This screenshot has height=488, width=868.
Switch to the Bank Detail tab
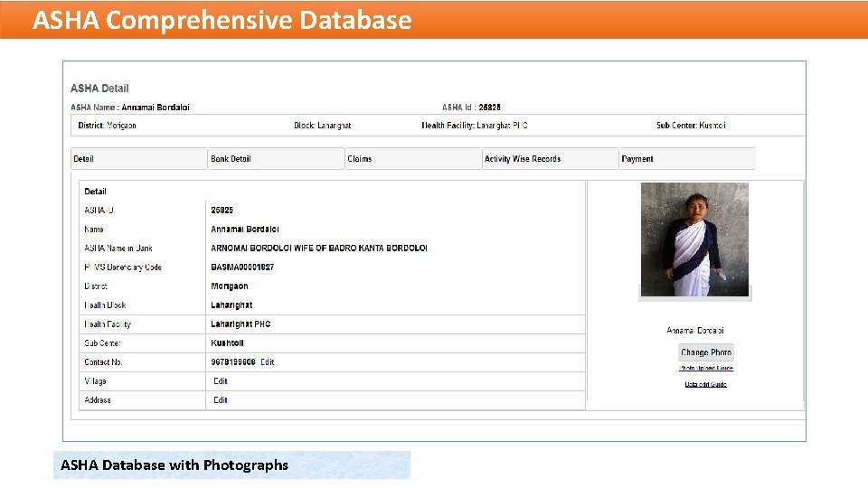point(276,159)
